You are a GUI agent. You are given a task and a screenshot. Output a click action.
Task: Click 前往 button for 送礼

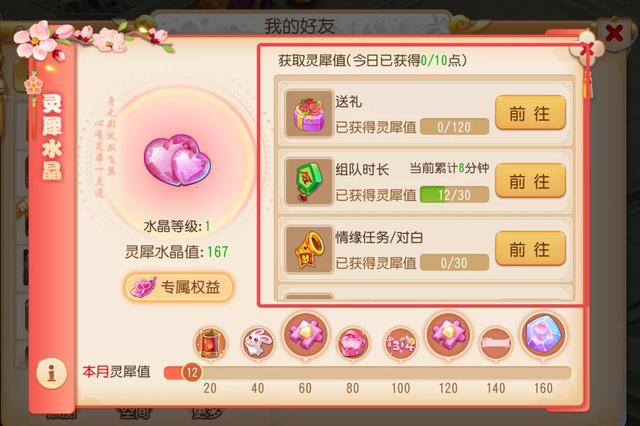click(x=530, y=113)
